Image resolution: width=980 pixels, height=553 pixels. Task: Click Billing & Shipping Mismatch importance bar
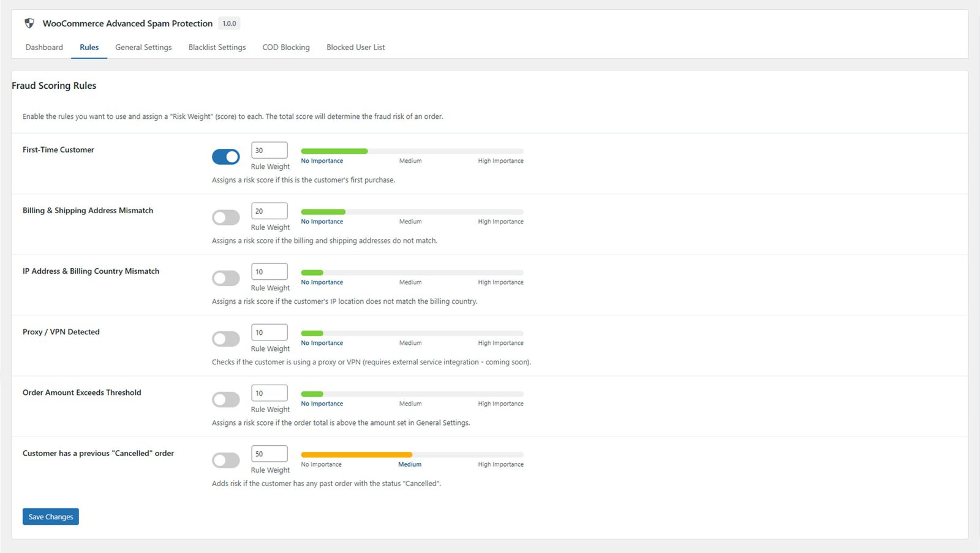pos(412,212)
